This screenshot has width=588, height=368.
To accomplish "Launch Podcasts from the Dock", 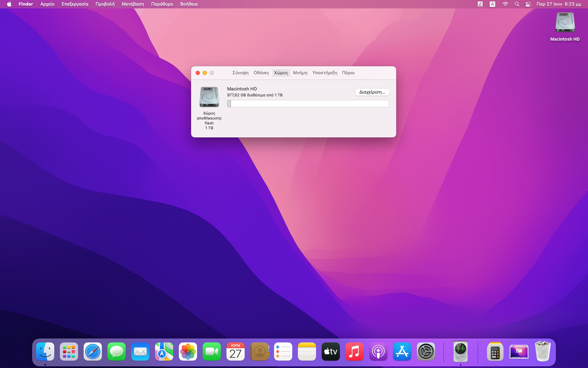I will click(378, 352).
